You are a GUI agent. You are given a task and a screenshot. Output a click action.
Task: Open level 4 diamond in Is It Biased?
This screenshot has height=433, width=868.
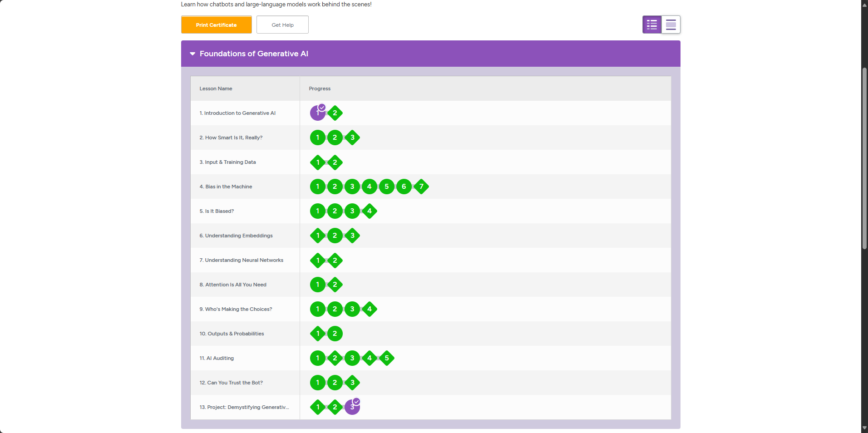point(370,211)
